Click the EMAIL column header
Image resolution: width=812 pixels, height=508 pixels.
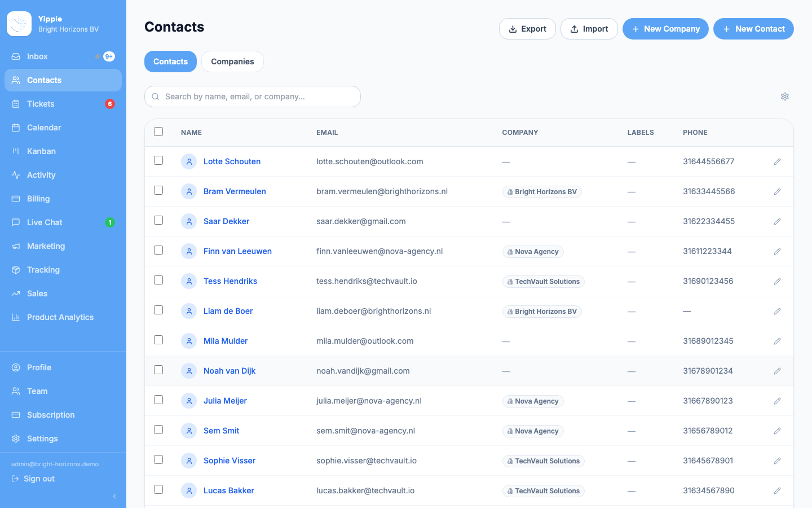click(327, 133)
